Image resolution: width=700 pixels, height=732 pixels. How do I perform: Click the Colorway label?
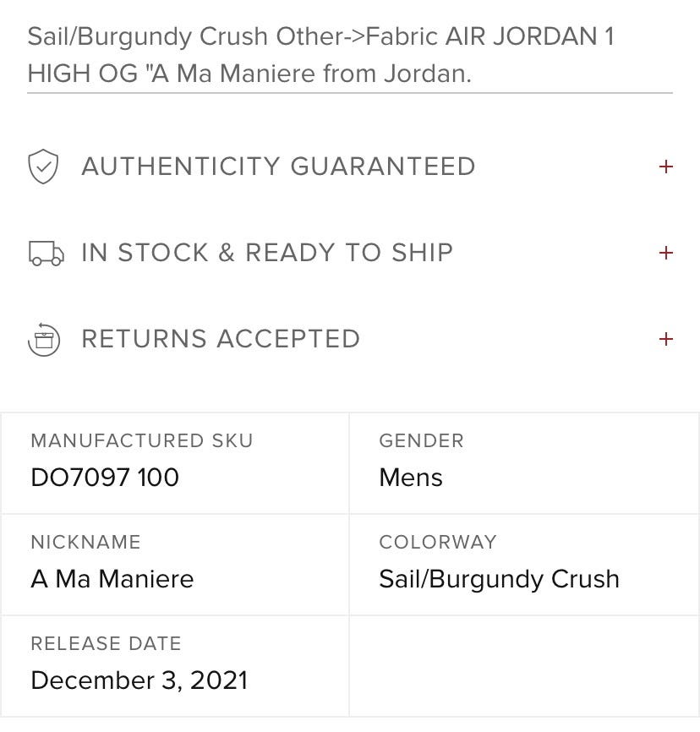[x=438, y=542]
